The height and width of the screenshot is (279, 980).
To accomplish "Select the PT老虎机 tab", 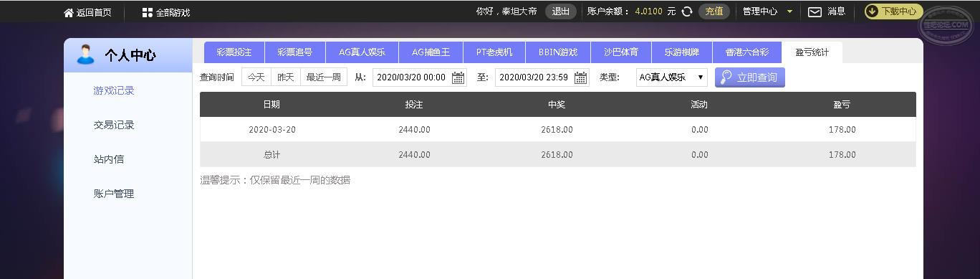I will [x=494, y=52].
